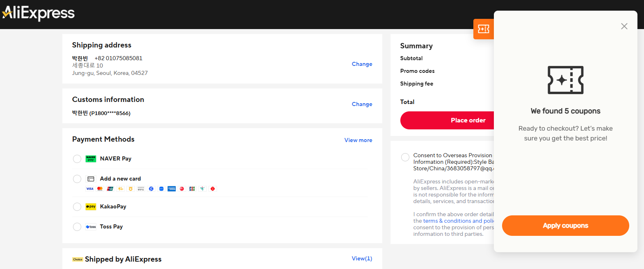
Task: Click the 'Add a new card' label
Action: click(x=121, y=179)
